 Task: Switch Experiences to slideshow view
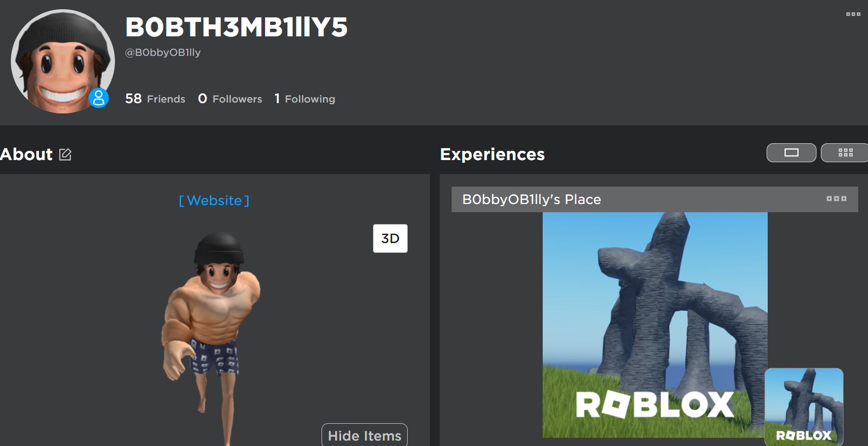coord(792,152)
